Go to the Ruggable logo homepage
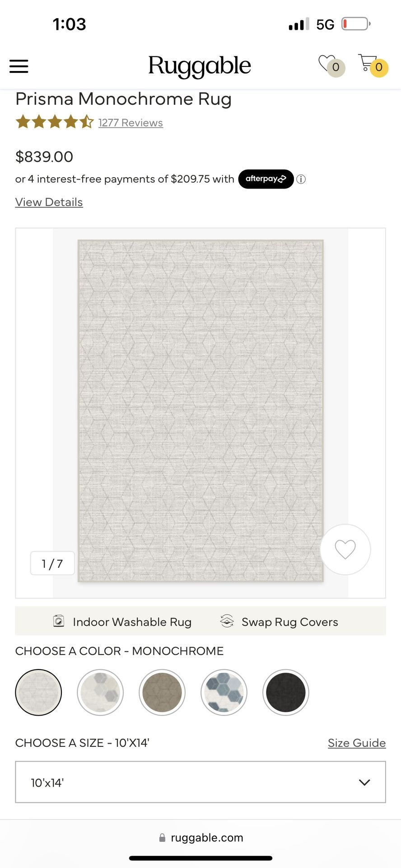The image size is (401, 868). [x=199, y=66]
